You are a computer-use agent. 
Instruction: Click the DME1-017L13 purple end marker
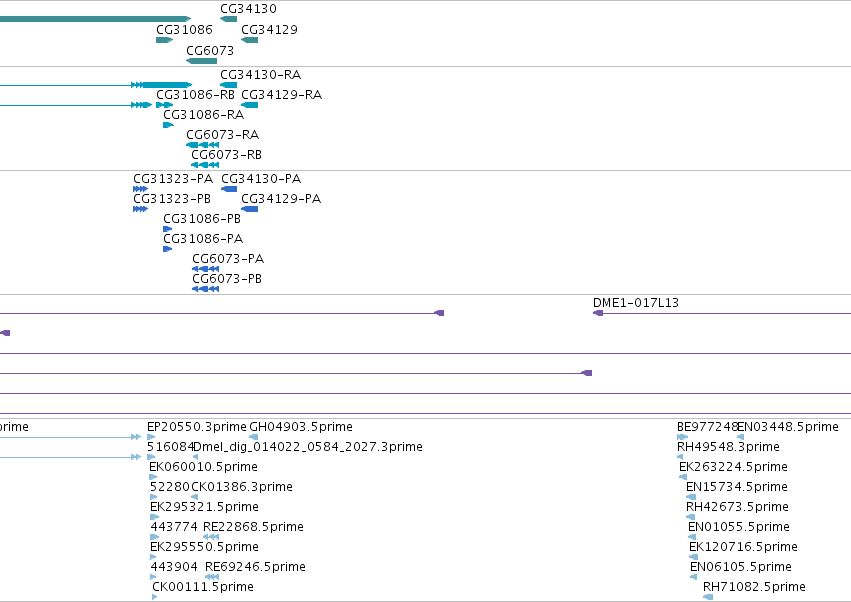[598, 313]
